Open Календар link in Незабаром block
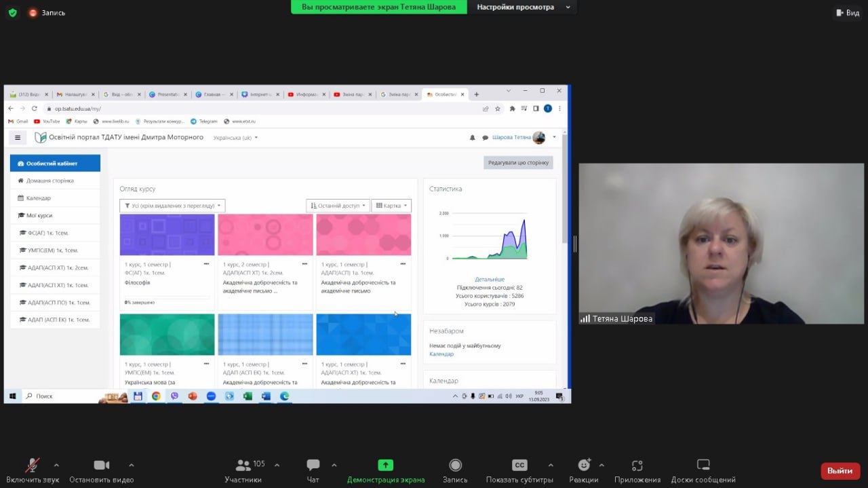 pyautogui.click(x=441, y=354)
